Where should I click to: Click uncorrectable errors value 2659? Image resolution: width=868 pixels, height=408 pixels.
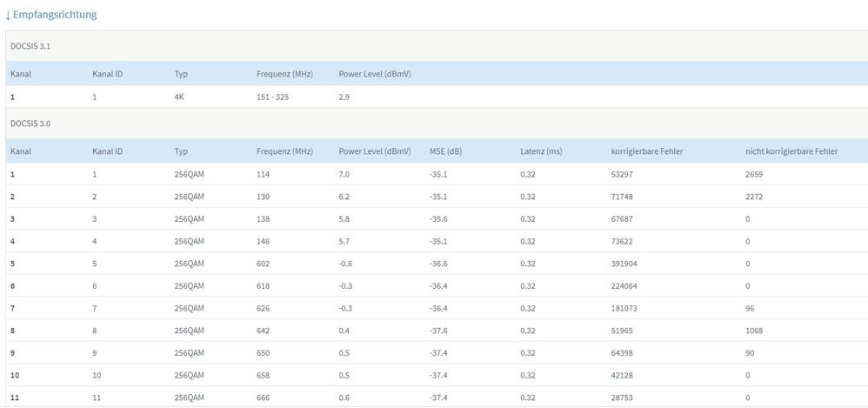click(x=754, y=174)
